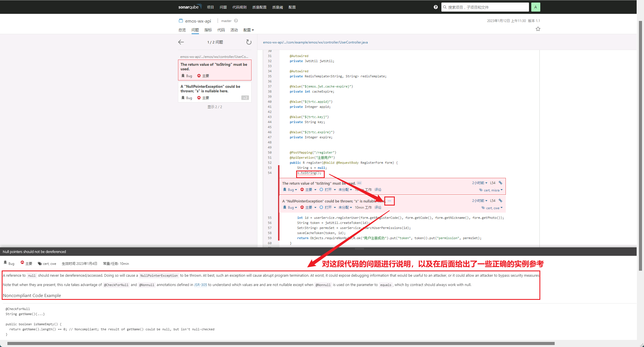
Task: Open 打开 status dropdown of toString issue
Action: [x=328, y=190]
